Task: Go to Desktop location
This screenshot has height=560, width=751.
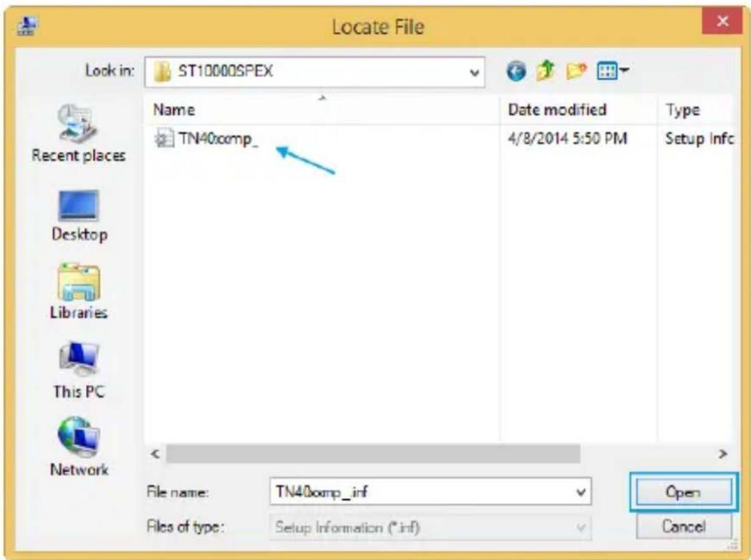Action: click(x=79, y=216)
